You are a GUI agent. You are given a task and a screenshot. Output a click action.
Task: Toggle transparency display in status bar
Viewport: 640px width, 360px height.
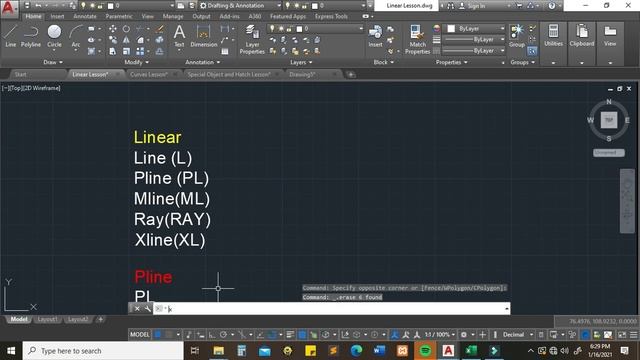tap(302, 335)
